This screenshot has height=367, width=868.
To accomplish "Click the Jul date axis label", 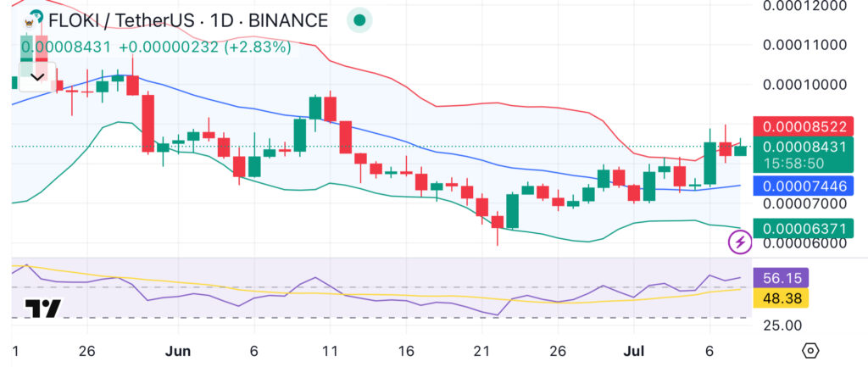I will 634,351.
